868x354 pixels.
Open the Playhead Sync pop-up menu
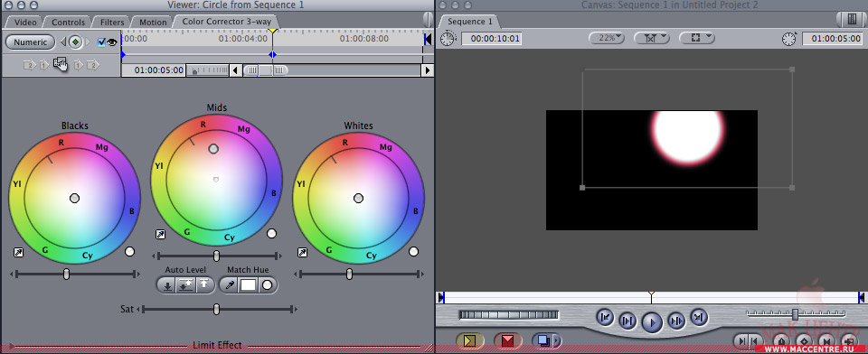tap(652, 38)
